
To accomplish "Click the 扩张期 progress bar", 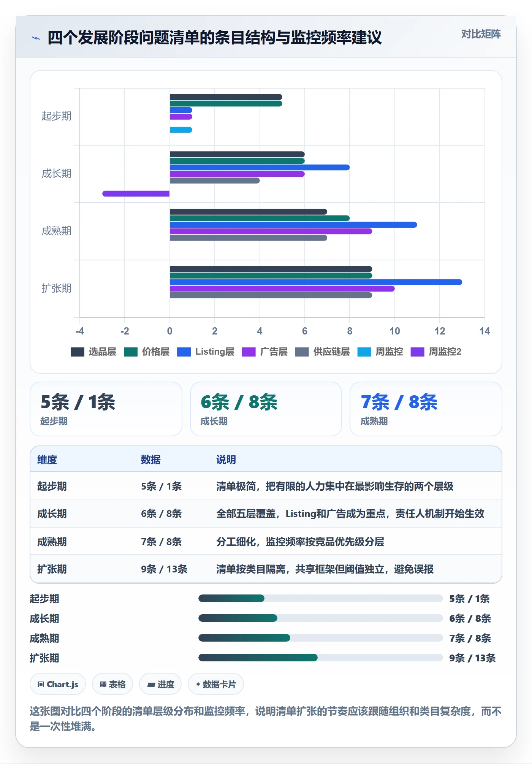I will point(320,658).
